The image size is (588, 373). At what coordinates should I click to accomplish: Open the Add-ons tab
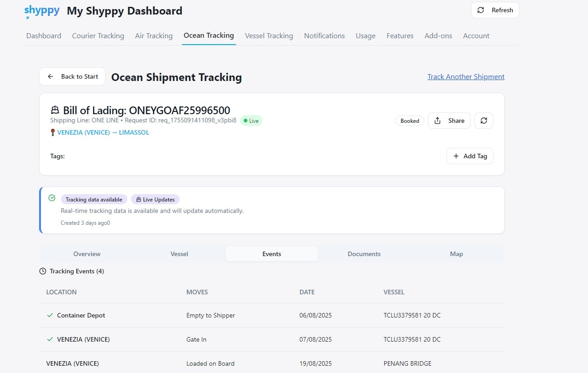tap(438, 35)
